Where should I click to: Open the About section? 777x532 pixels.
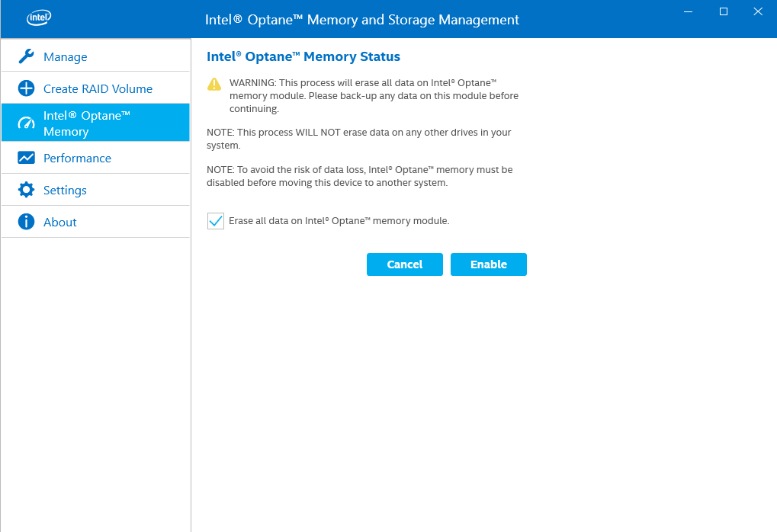pos(59,222)
